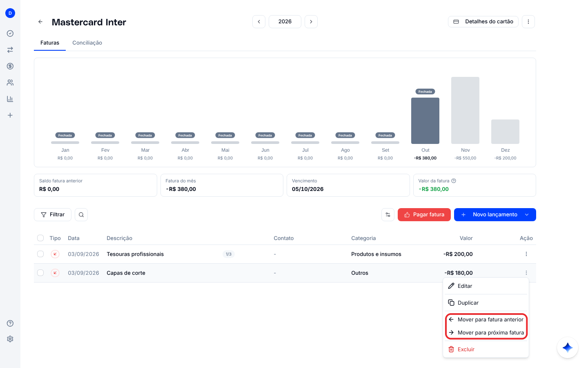588x368 pixels.
Task: Expand the Novo lançamento dropdown arrow
Action: tap(527, 215)
